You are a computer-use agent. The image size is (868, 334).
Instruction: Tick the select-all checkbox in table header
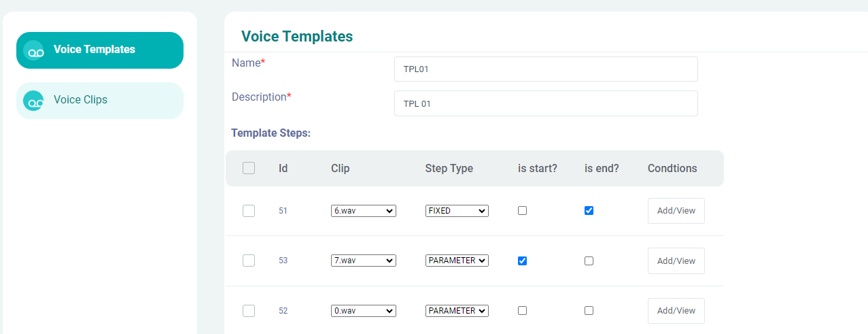[249, 168]
